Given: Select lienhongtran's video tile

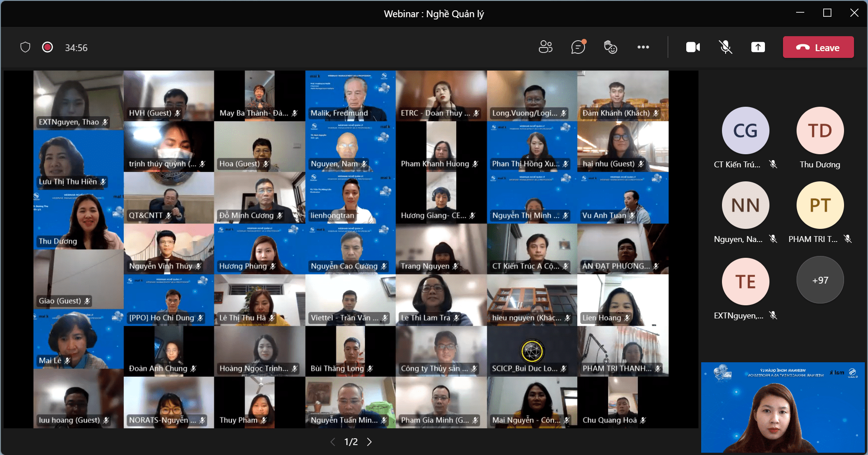Looking at the screenshot, I should point(350,198).
